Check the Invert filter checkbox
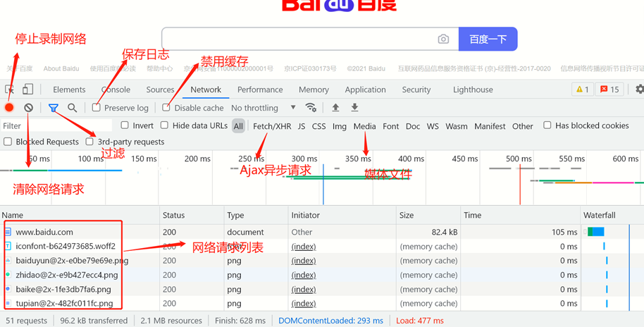The width and height of the screenshot is (644, 327). [x=125, y=125]
